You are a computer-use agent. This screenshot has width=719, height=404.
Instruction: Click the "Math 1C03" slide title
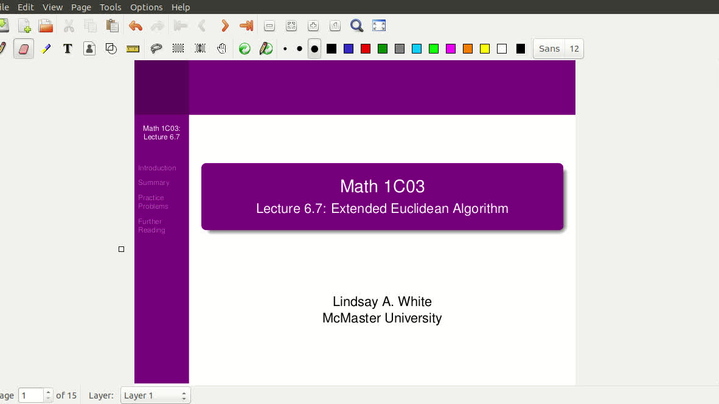[x=382, y=186]
